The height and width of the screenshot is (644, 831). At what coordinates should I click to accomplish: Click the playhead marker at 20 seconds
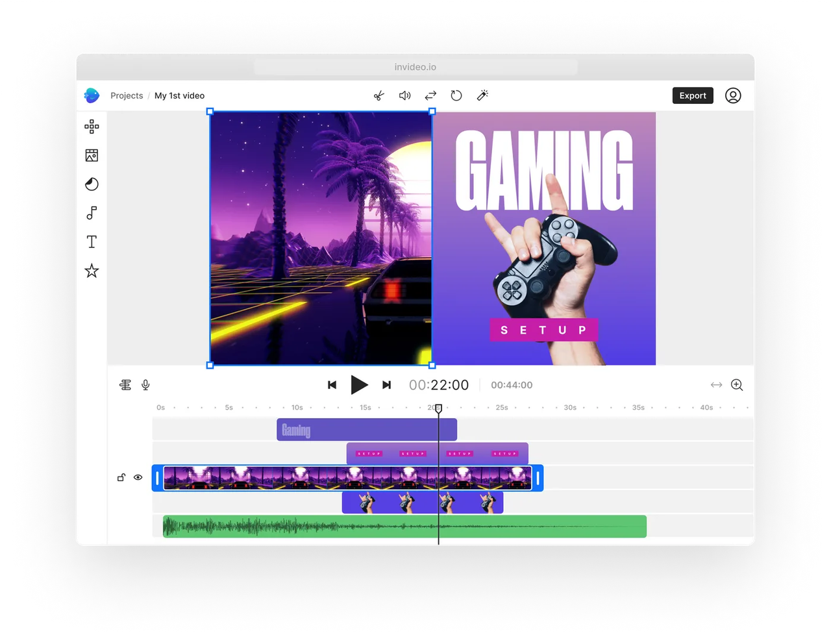[438, 409]
